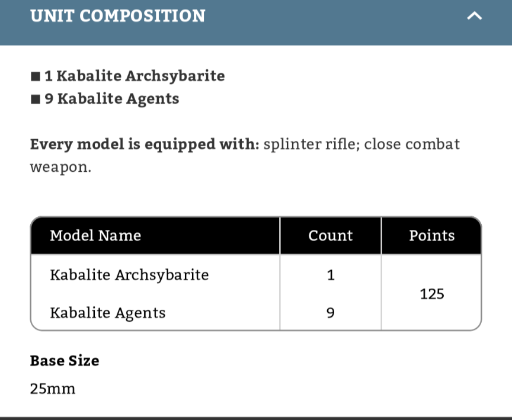This screenshot has height=420, width=512.
Task: Click the Base Size heading
Action: point(65,361)
